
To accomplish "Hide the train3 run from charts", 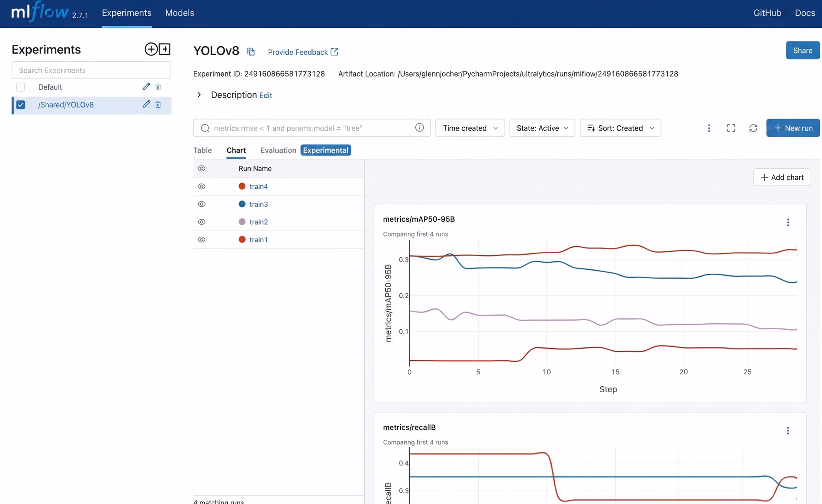I will (202, 204).
